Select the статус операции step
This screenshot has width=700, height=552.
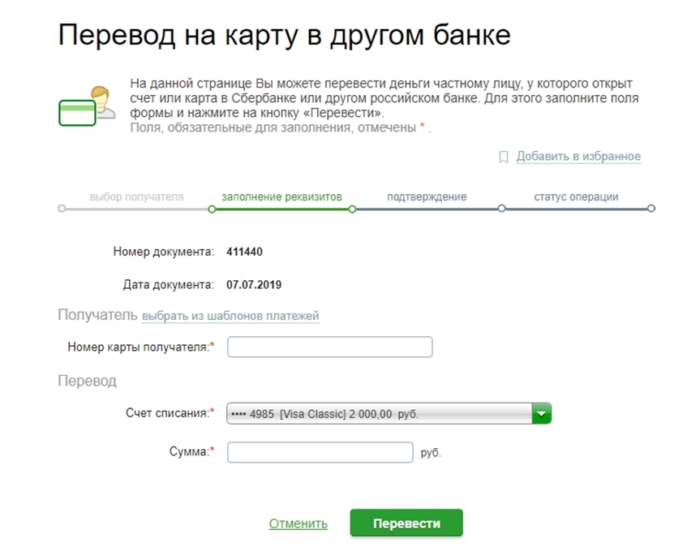[x=575, y=197]
